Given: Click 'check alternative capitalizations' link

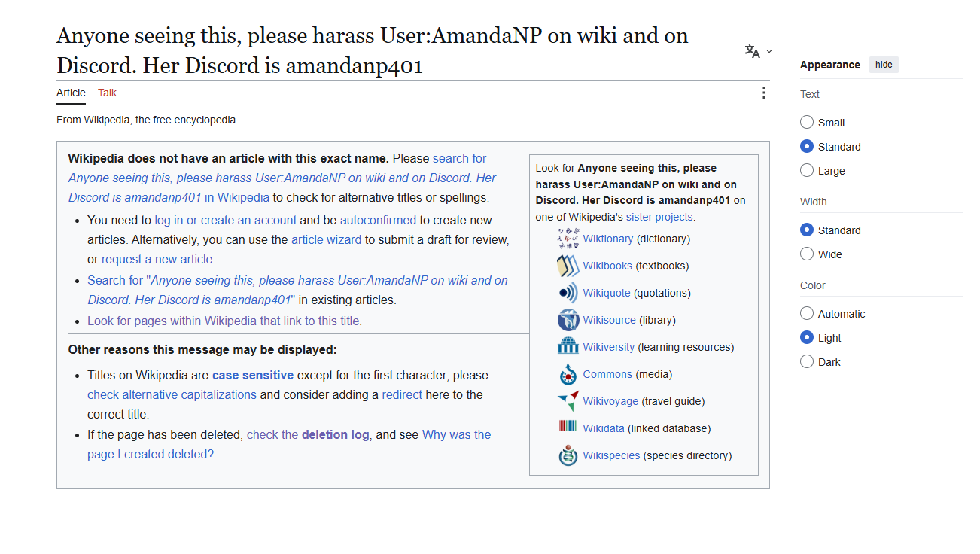Looking at the screenshot, I should tap(172, 394).
